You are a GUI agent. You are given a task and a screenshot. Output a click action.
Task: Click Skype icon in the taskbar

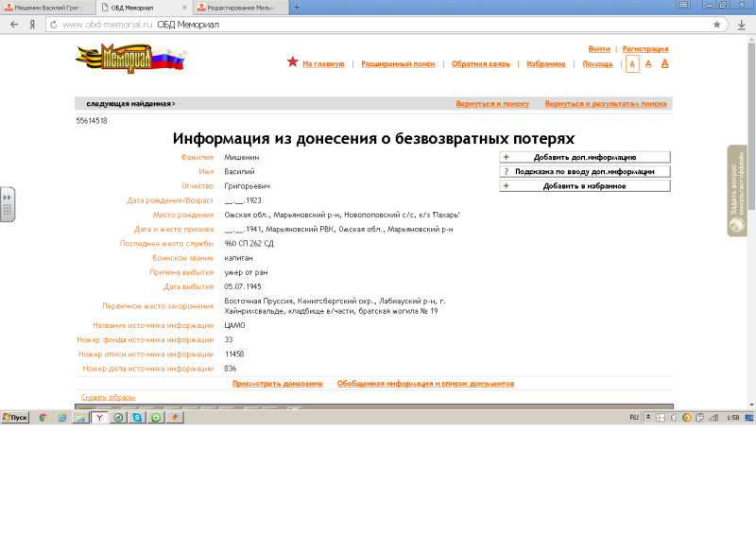pyautogui.click(x=138, y=417)
